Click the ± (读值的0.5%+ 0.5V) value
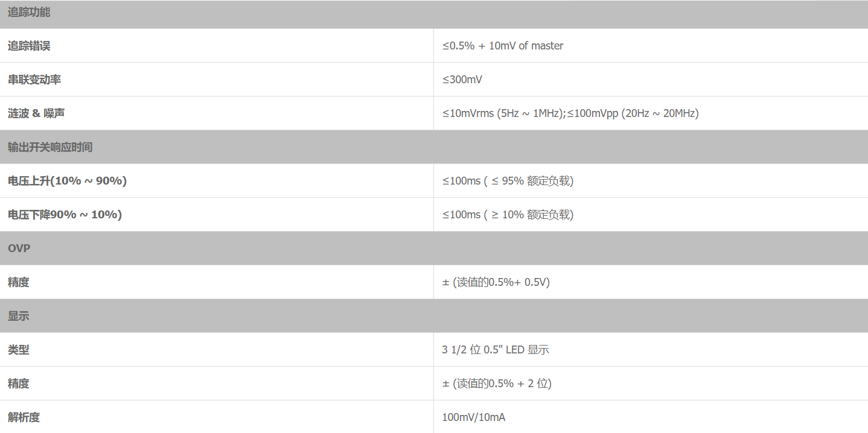Screen dimensions: 868x433 (x=496, y=282)
